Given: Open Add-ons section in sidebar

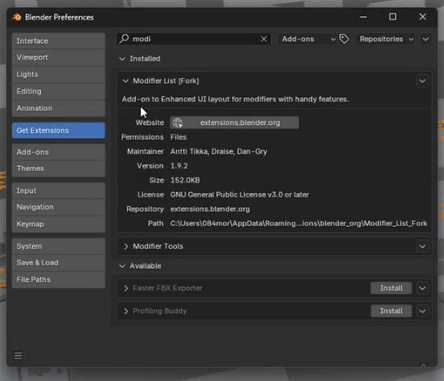Looking at the screenshot, I should (59, 152).
